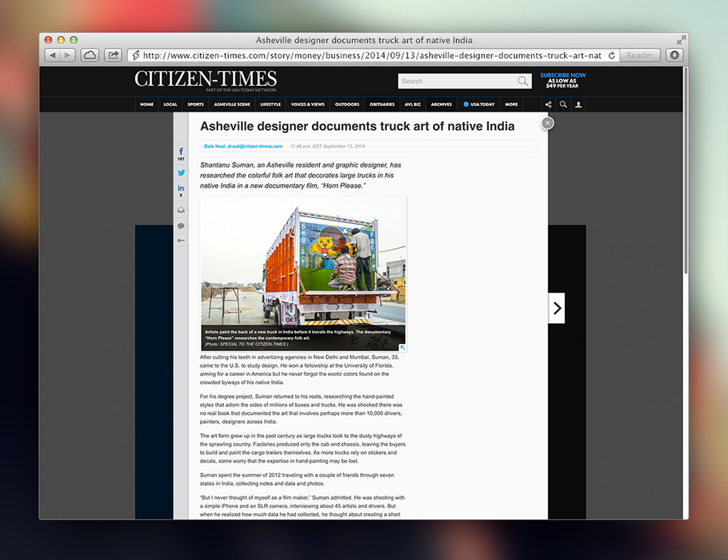728x560 pixels.
Task: Click the article headline text
Action: 357,126
